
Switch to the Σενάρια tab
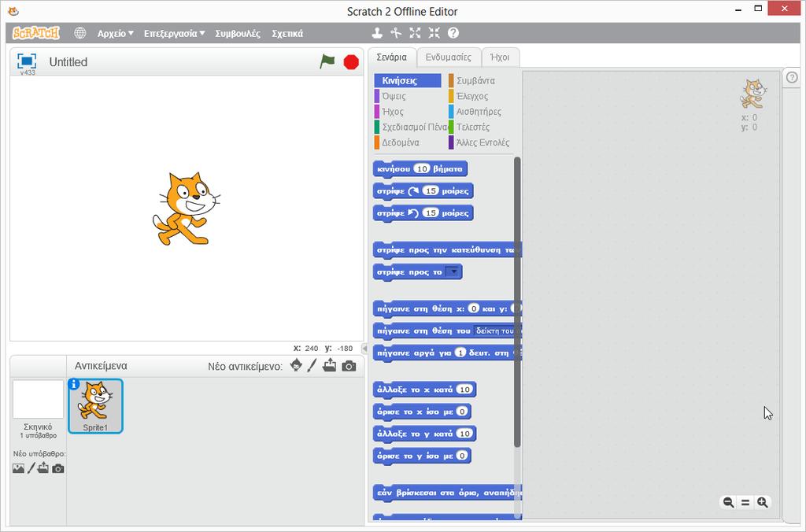coord(392,57)
